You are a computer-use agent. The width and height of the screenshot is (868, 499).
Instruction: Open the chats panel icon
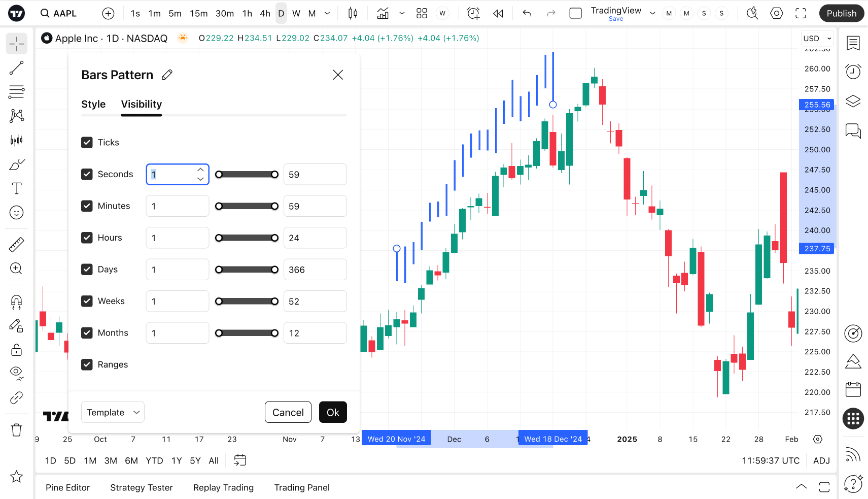point(853,131)
